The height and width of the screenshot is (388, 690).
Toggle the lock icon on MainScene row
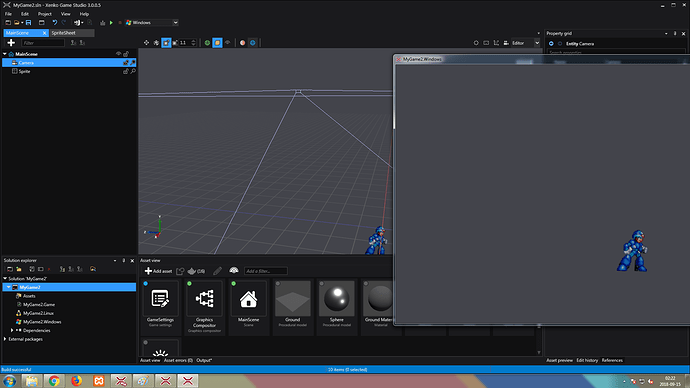[x=126, y=54]
